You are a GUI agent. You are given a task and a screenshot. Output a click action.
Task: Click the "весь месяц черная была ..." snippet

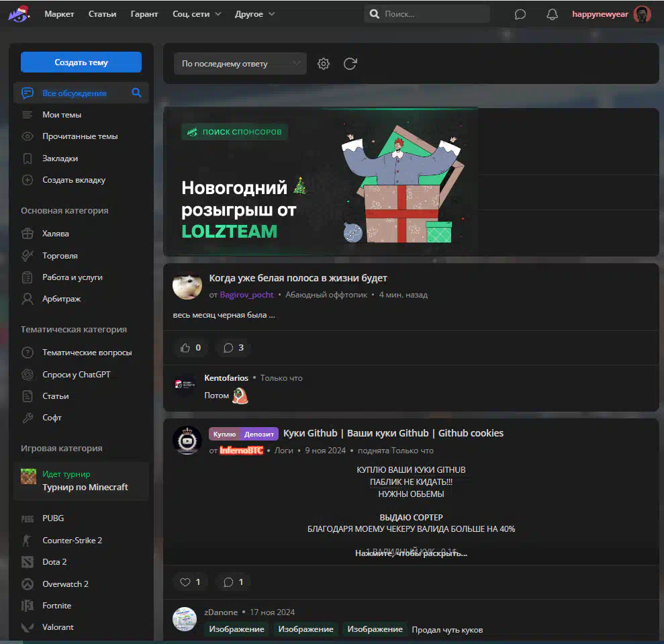224,315
